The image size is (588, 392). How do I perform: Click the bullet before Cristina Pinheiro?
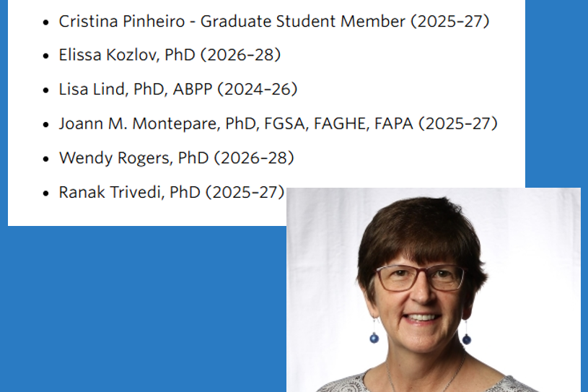(x=45, y=22)
